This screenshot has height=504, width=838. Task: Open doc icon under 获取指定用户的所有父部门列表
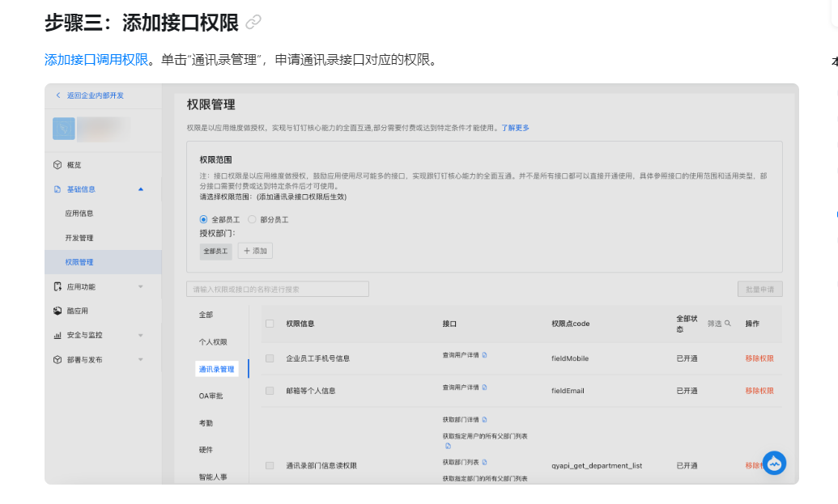448,446
